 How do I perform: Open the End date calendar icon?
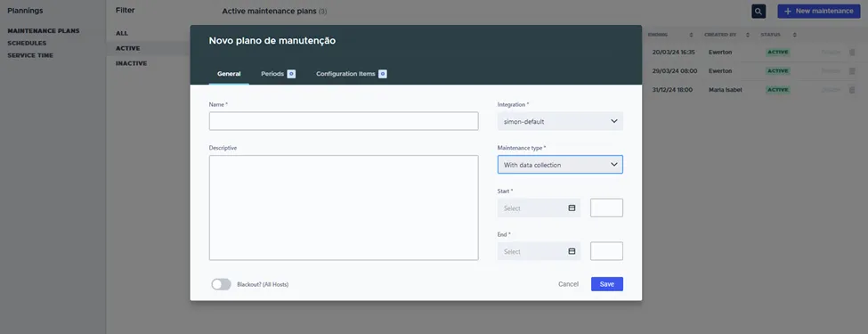coord(572,251)
